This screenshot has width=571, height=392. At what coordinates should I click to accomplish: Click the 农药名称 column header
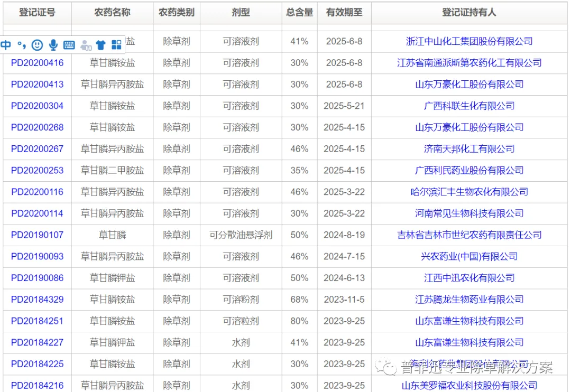[112, 12]
